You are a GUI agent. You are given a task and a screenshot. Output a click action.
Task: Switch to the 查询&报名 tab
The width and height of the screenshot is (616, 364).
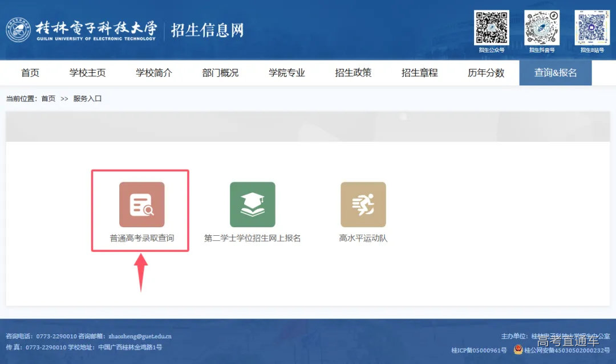(556, 72)
